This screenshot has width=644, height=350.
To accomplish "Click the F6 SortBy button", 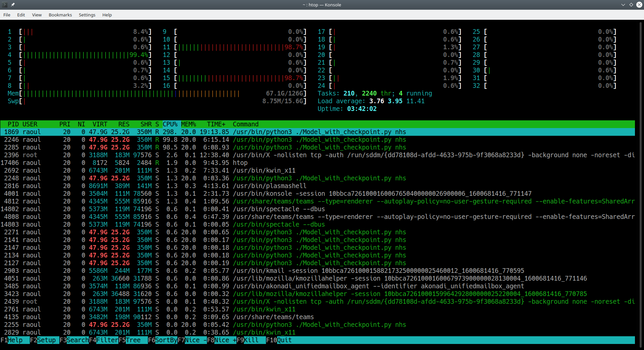I will pyautogui.click(x=163, y=340).
